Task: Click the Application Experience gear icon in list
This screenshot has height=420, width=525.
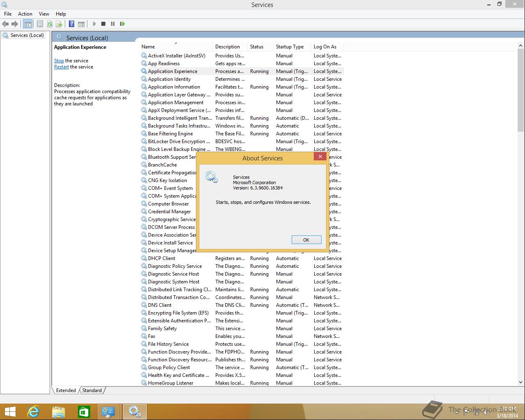Action: coord(144,71)
